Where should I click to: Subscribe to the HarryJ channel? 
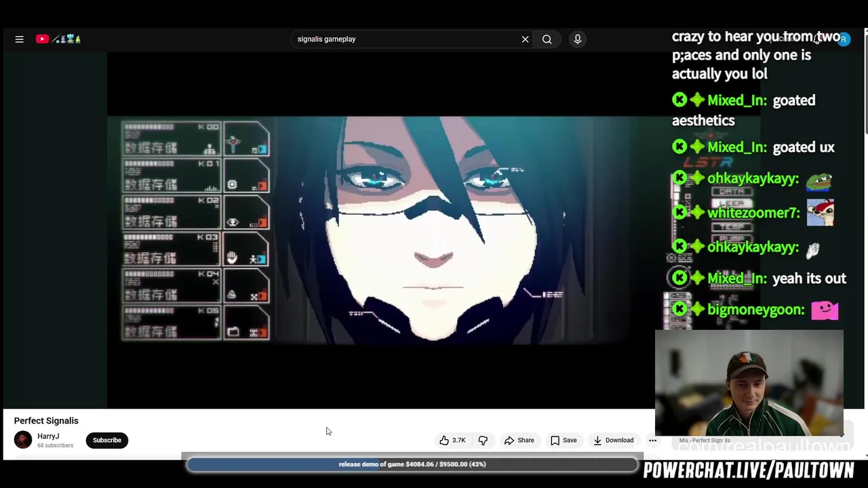(x=106, y=440)
